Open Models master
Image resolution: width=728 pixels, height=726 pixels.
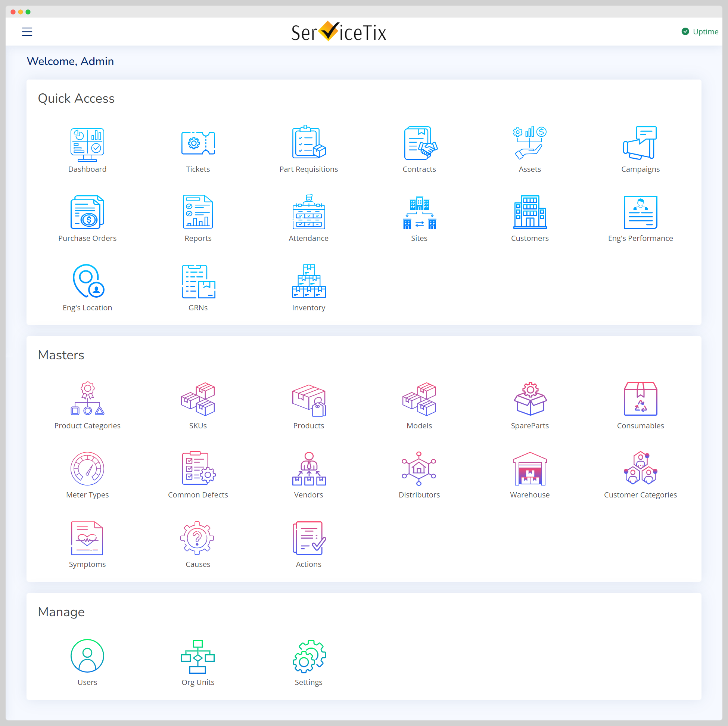tap(419, 400)
